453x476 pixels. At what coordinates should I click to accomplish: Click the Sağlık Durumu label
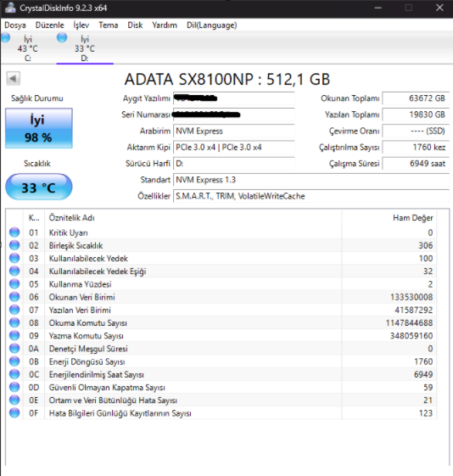pos(37,98)
